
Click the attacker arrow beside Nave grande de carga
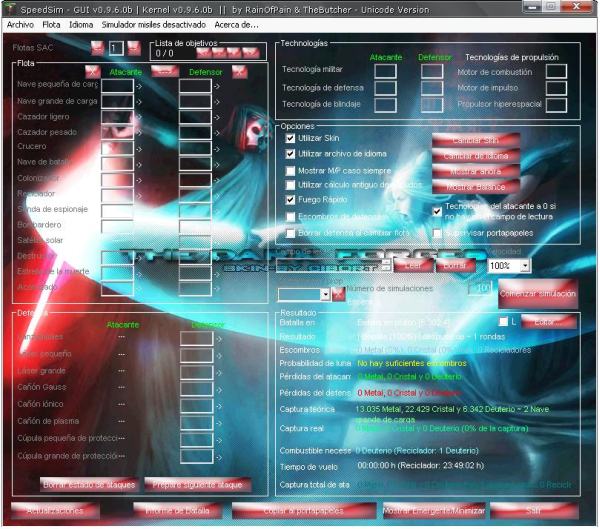point(139,102)
